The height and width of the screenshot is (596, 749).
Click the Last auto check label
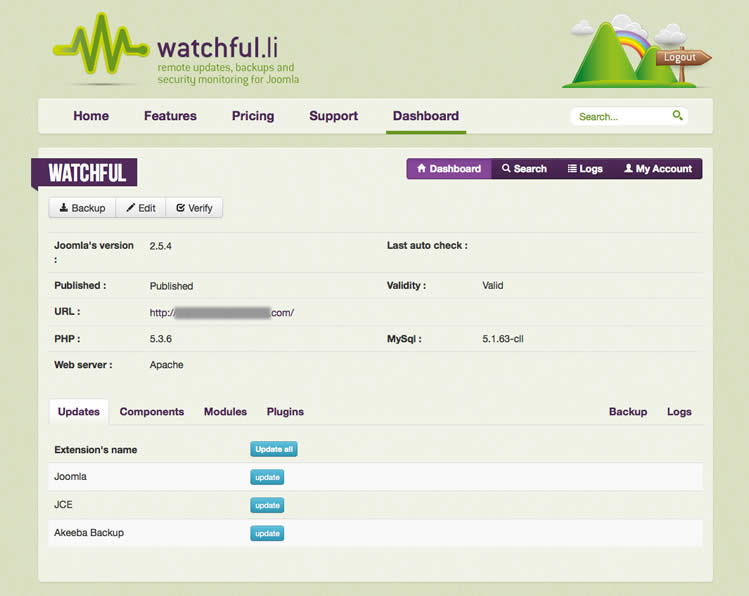427,245
